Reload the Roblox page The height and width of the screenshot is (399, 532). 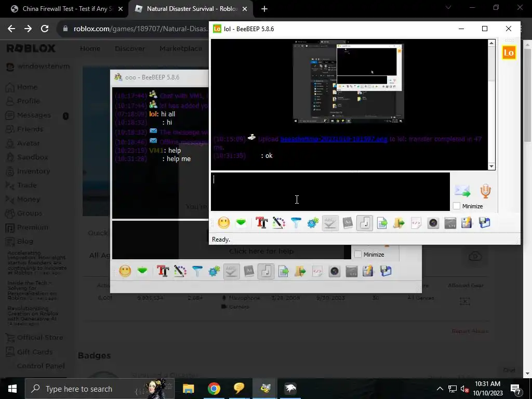click(x=45, y=29)
